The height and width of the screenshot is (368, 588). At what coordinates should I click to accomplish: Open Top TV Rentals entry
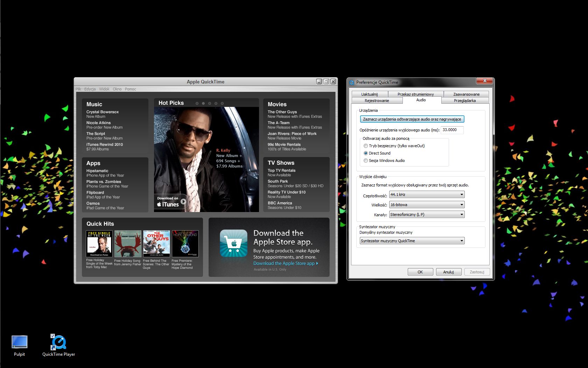point(281,173)
